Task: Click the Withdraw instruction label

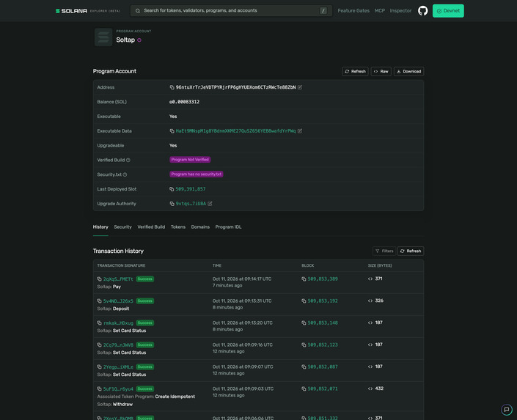Action: (x=122, y=405)
